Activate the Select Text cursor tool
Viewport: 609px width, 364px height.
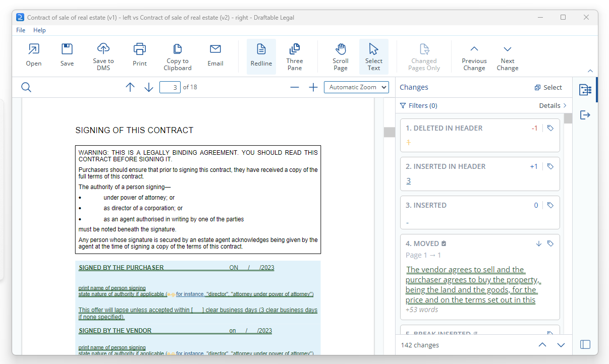click(x=374, y=56)
